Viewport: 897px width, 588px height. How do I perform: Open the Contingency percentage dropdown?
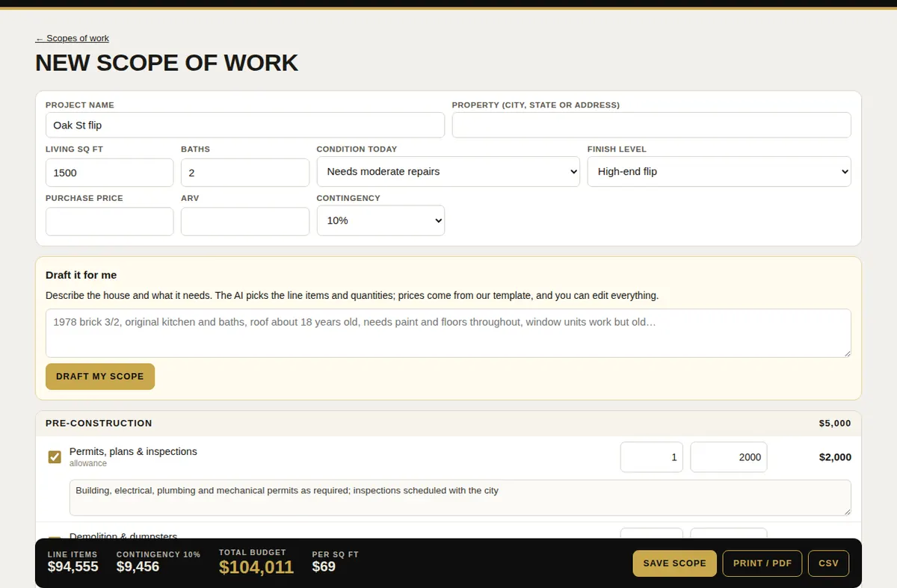pyautogui.click(x=380, y=220)
